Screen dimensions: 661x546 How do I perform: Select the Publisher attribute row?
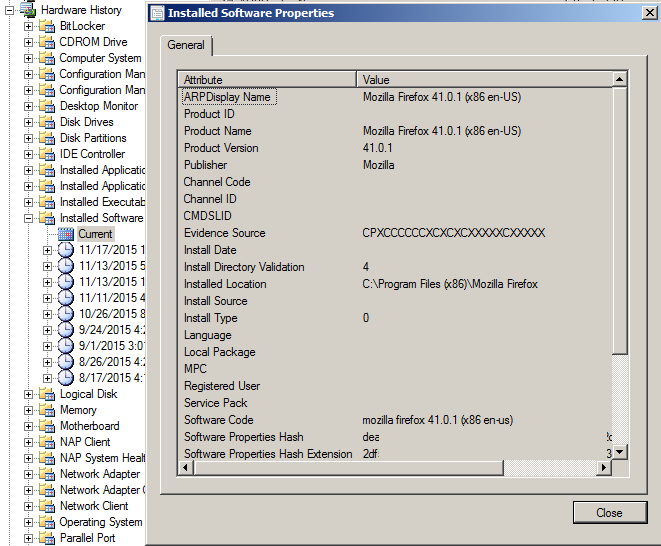(x=395, y=165)
